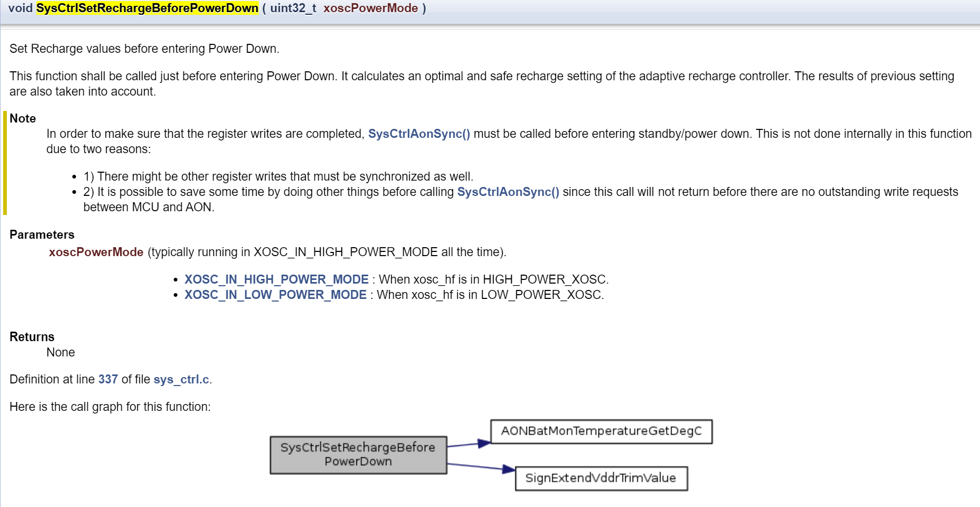Click the xoscPowerMode parameter in signature
Image resolution: width=980 pixels, height=507 pixels.
371,8
